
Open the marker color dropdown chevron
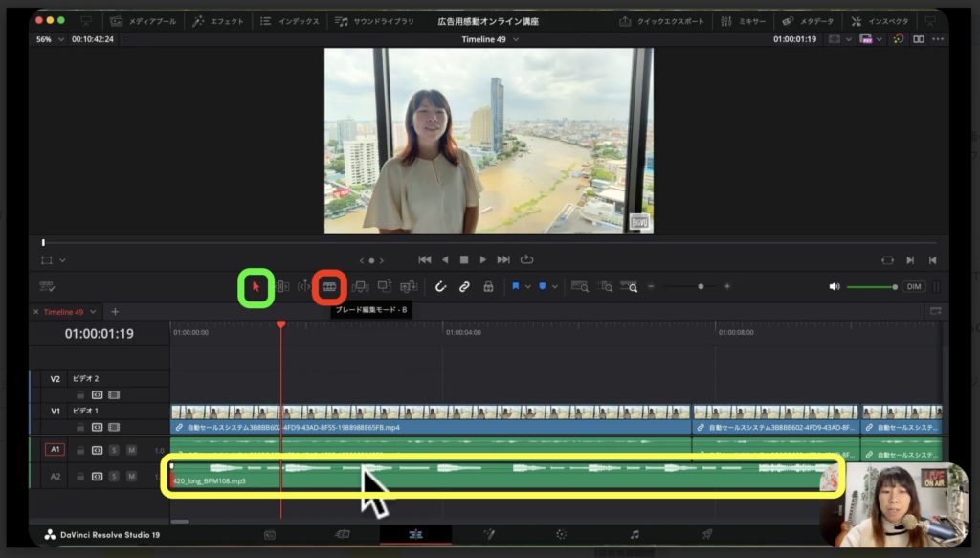click(x=555, y=286)
